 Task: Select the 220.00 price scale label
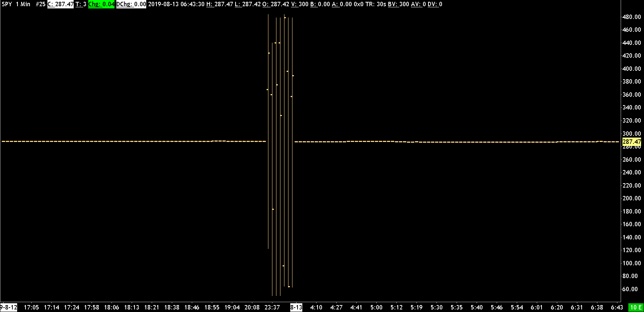point(632,185)
